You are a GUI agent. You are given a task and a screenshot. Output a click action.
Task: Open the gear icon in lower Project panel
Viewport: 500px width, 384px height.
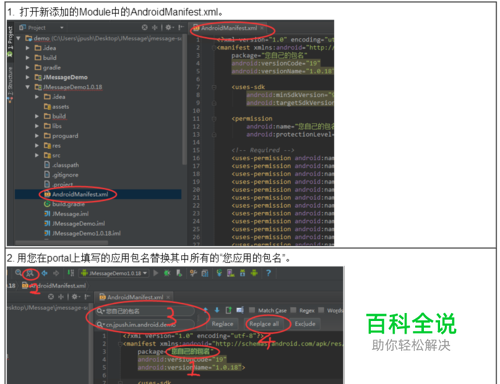pos(75,297)
